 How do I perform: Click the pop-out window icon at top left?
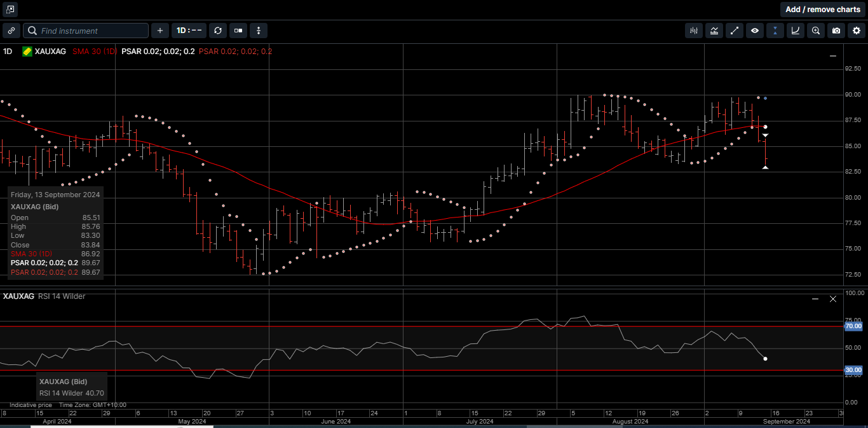pyautogui.click(x=10, y=10)
